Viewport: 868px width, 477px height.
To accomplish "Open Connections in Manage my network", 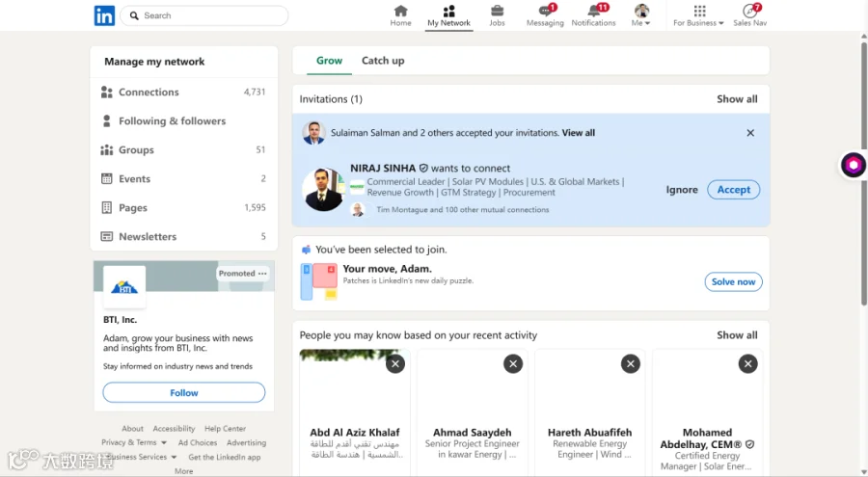I will pos(183,92).
